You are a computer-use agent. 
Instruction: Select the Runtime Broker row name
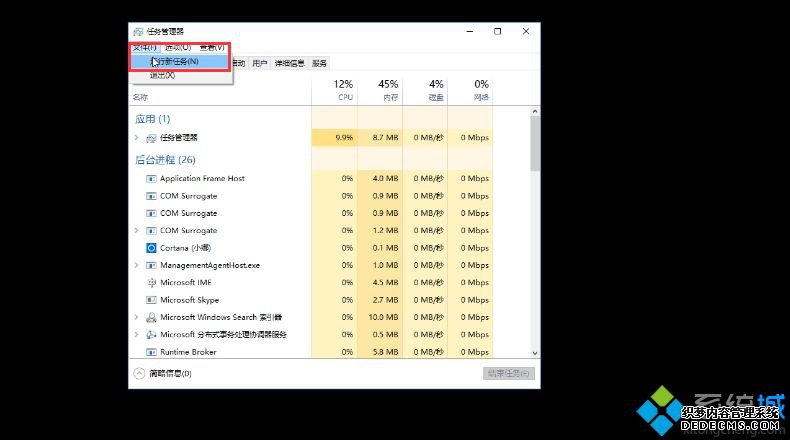pos(188,352)
